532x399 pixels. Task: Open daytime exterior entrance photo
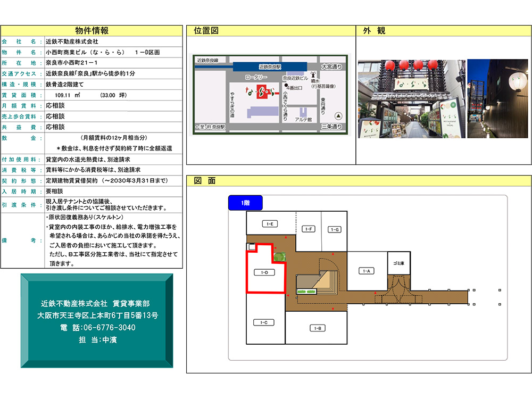[412, 99]
